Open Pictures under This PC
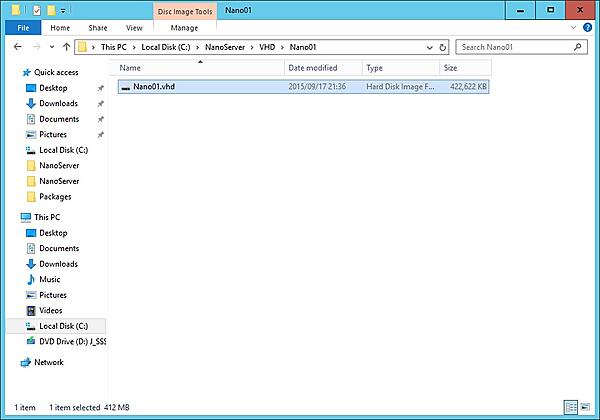This screenshot has height=420, width=600. pos(53,295)
